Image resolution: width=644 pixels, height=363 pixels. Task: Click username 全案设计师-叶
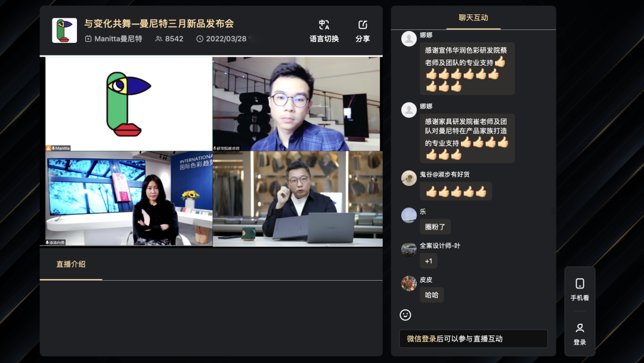(440, 246)
